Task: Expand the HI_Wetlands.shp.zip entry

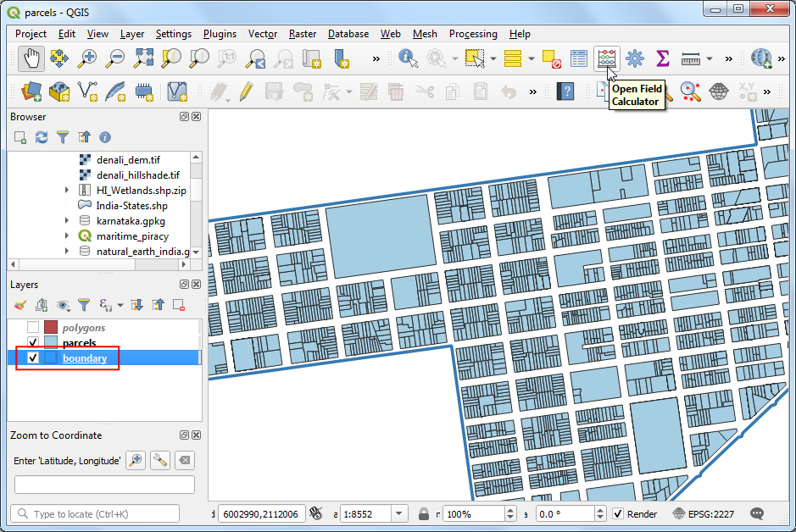Action: pos(66,190)
